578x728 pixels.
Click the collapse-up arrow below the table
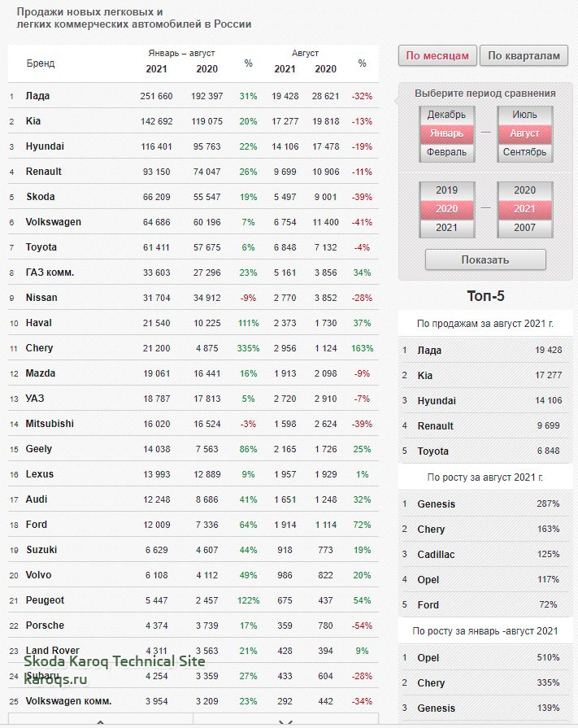100,721
